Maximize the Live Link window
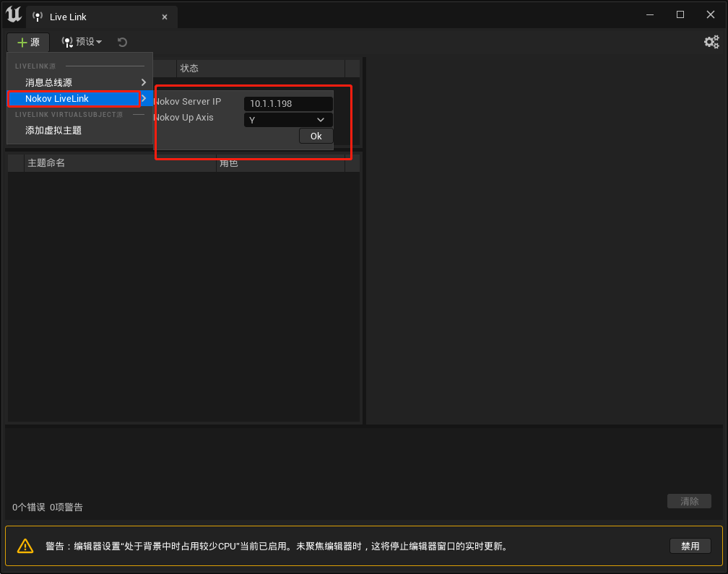The width and height of the screenshot is (728, 574). click(680, 15)
